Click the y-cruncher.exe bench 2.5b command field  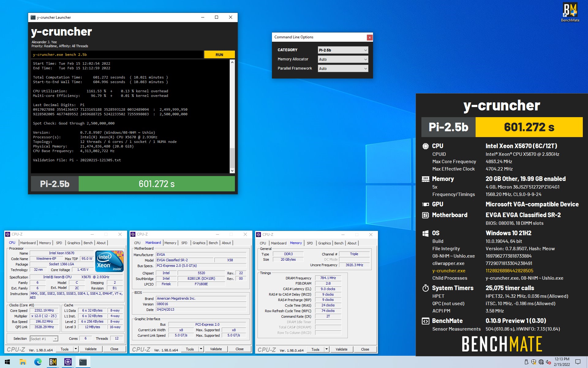click(x=117, y=55)
